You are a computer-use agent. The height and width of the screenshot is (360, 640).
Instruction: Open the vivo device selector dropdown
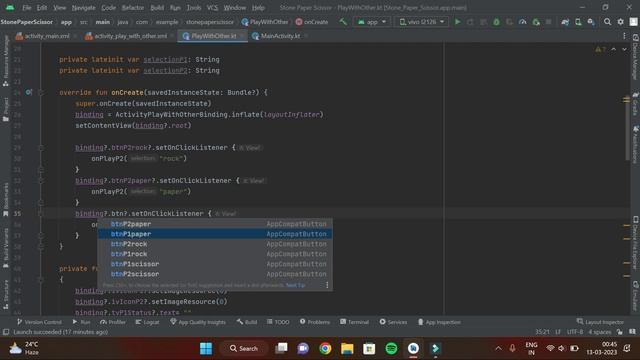point(422,22)
